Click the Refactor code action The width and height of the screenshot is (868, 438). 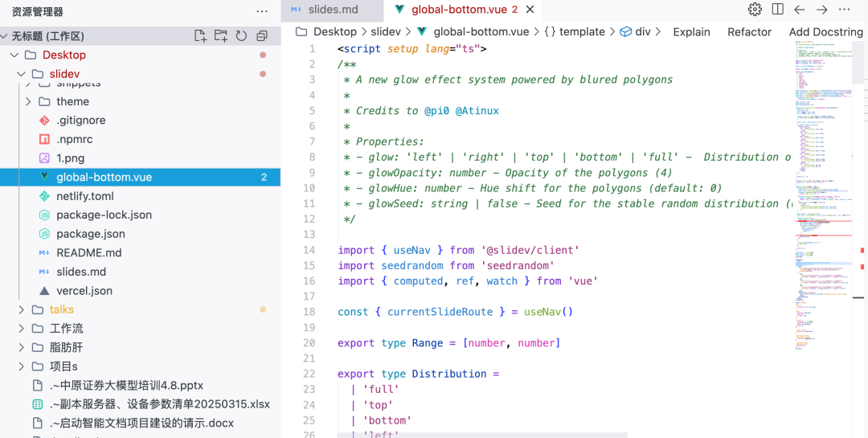(750, 32)
